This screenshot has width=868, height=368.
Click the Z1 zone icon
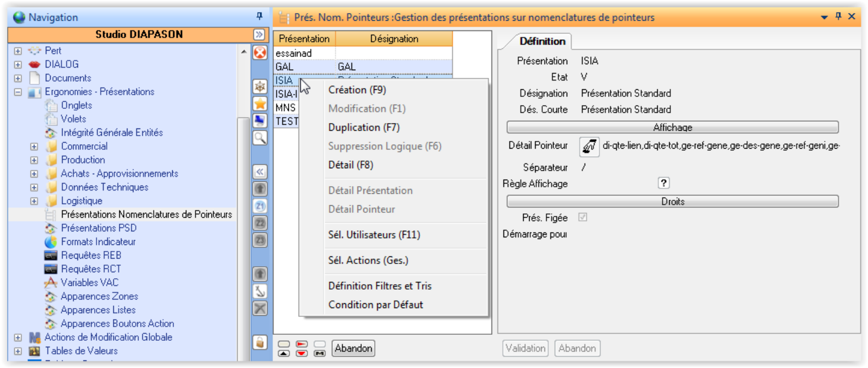pyautogui.click(x=260, y=206)
